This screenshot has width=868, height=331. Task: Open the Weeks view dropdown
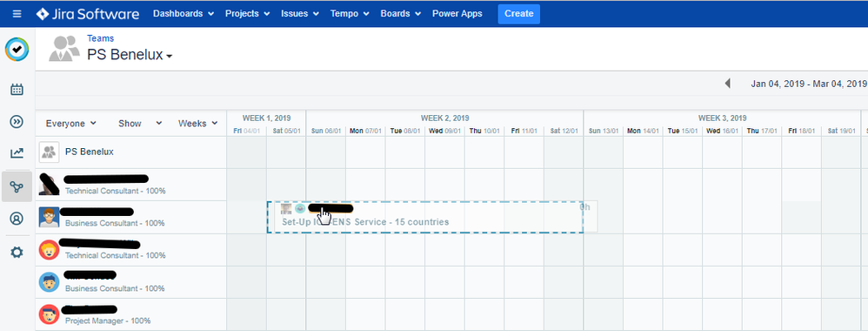click(198, 124)
